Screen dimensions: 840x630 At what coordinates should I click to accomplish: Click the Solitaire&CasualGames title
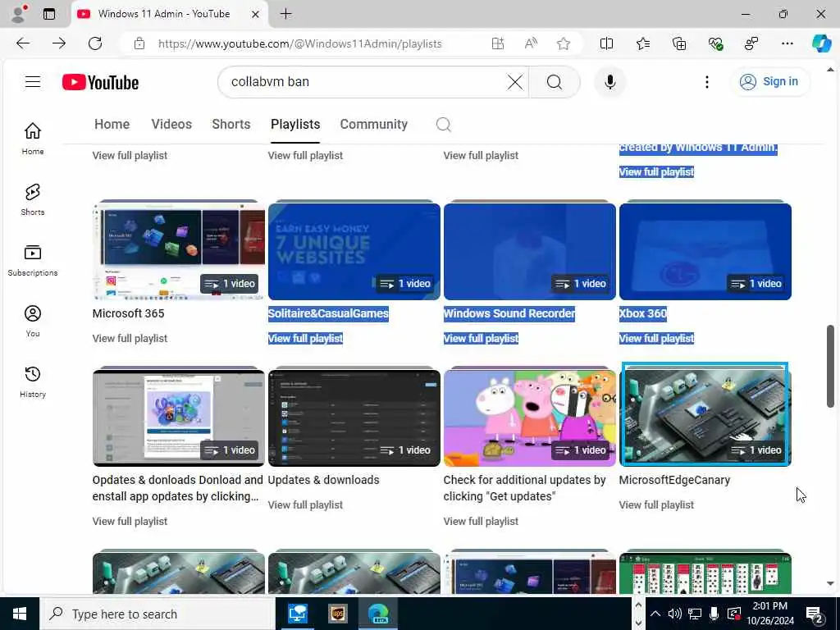pos(328,314)
